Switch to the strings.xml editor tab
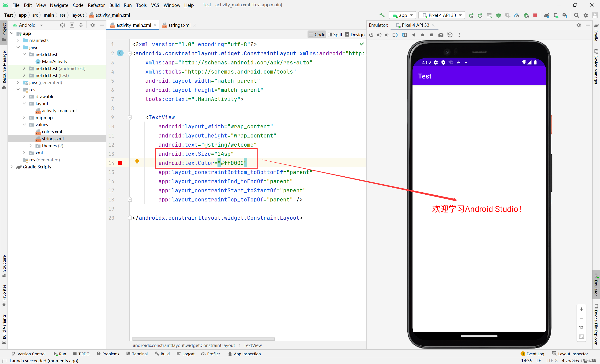The image size is (600, 364). [x=179, y=25]
